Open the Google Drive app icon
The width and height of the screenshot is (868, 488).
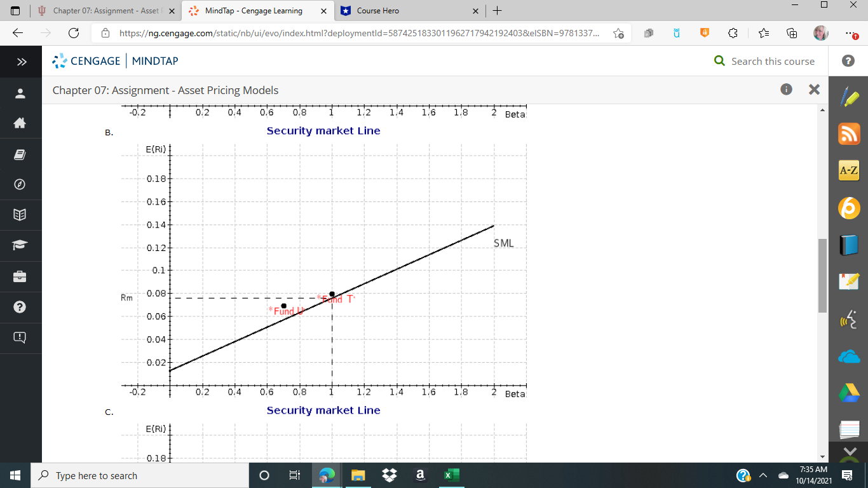pos(849,393)
